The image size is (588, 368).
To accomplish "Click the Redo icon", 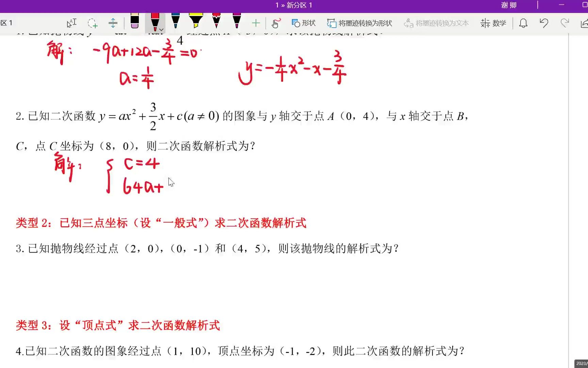I will click(565, 23).
